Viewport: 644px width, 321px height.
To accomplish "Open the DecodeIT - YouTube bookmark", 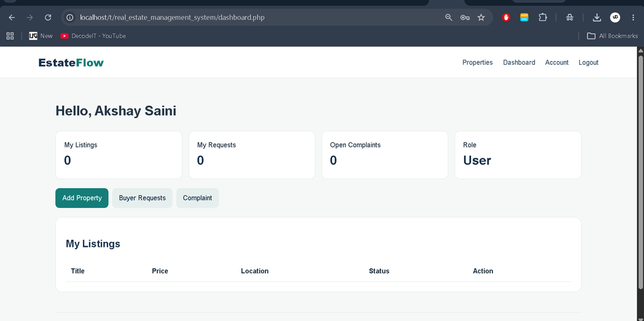I will 93,36.
